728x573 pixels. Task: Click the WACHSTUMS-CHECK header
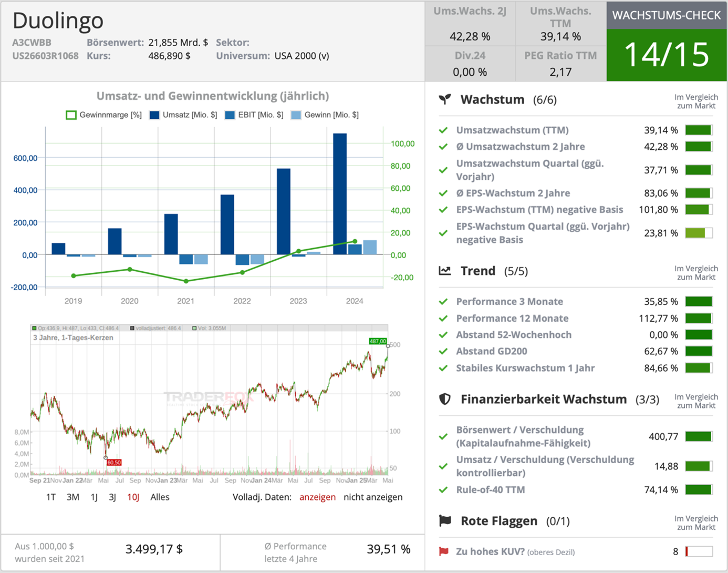(667, 15)
